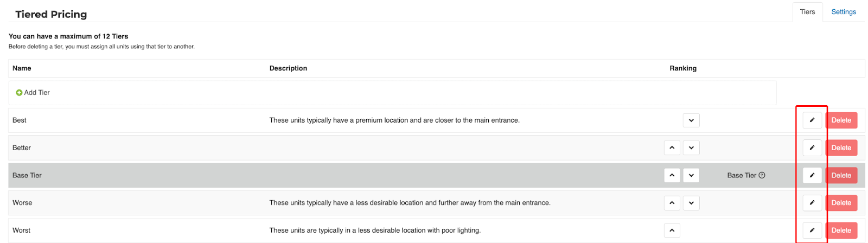
Task: Click the green plus Add Tier icon
Action: coord(19,93)
